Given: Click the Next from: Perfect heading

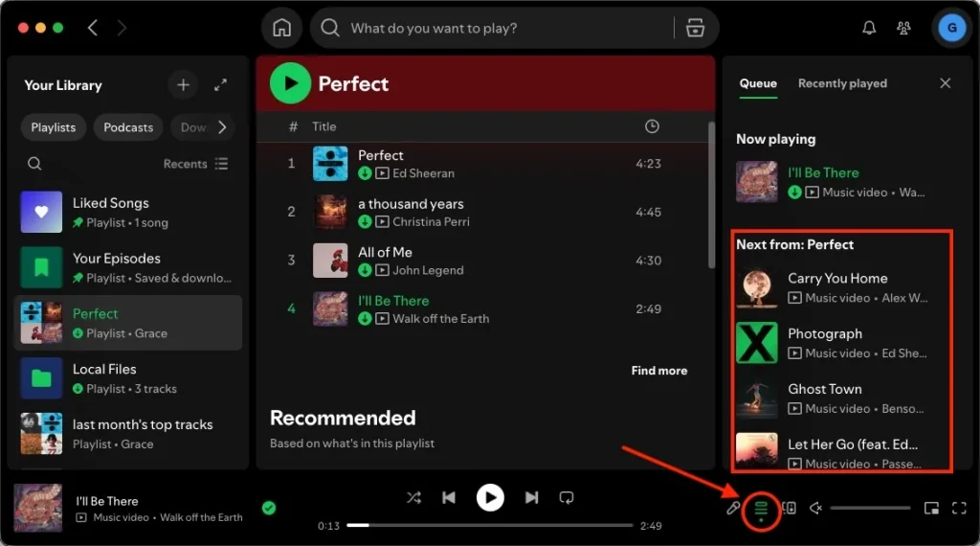Looking at the screenshot, I should [x=794, y=244].
